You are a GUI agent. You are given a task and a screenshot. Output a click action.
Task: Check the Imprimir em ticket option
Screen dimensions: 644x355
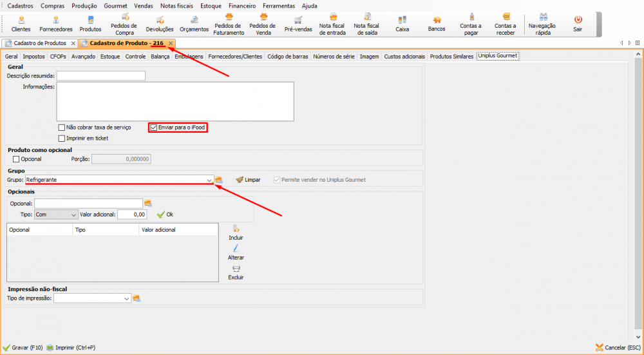point(62,138)
